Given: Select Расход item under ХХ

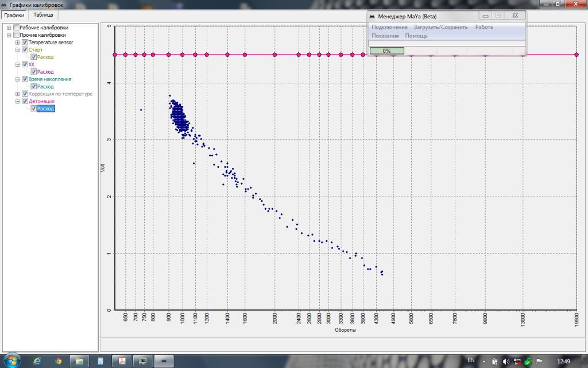Looking at the screenshot, I should 45,72.
